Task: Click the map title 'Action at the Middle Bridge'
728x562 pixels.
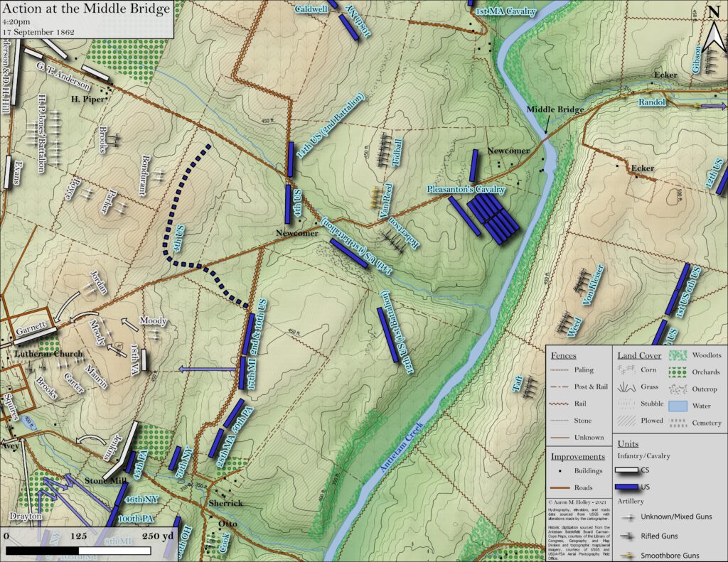Action: pos(87,9)
